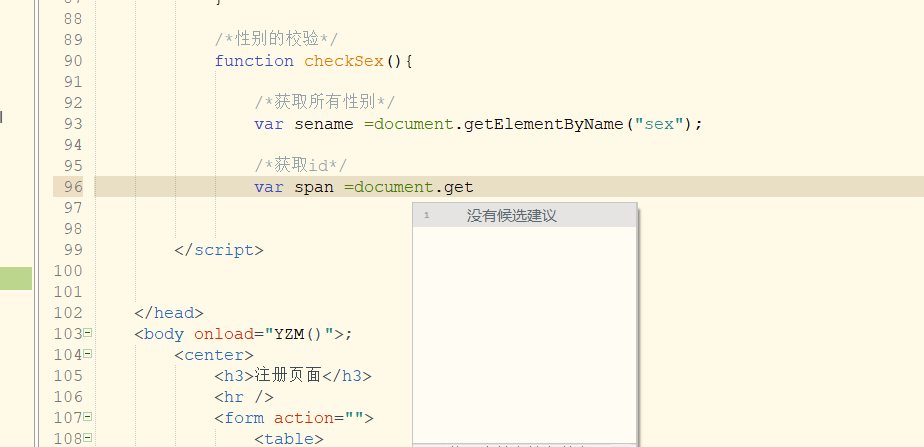This screenshot has width=924, height=447.
Task: Collapse the center tag fold at line 104
Action: [x=88, y=355]
